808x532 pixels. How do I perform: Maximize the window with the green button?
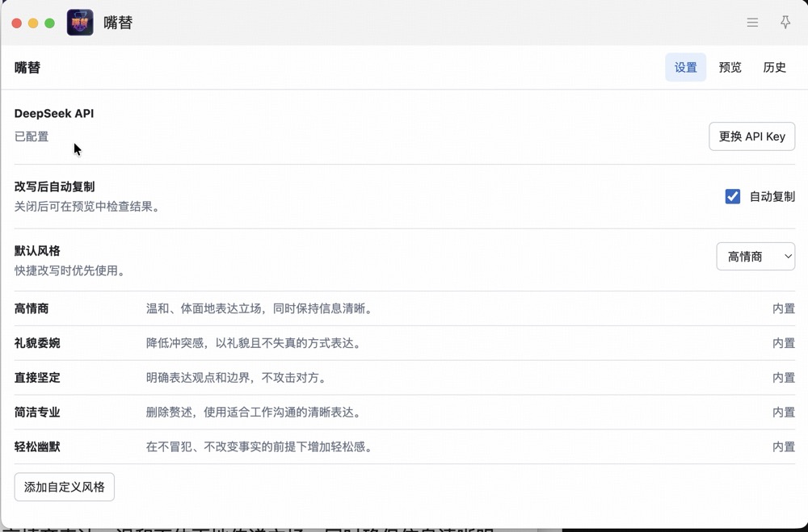coord(49,23)
